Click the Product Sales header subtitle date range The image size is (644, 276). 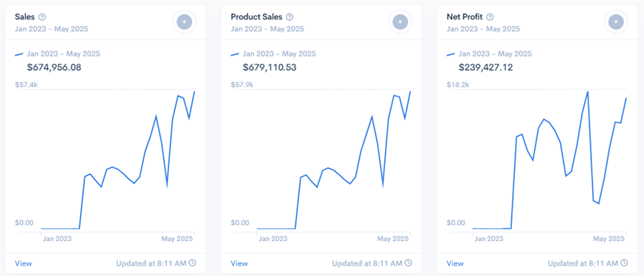[267, 29]
